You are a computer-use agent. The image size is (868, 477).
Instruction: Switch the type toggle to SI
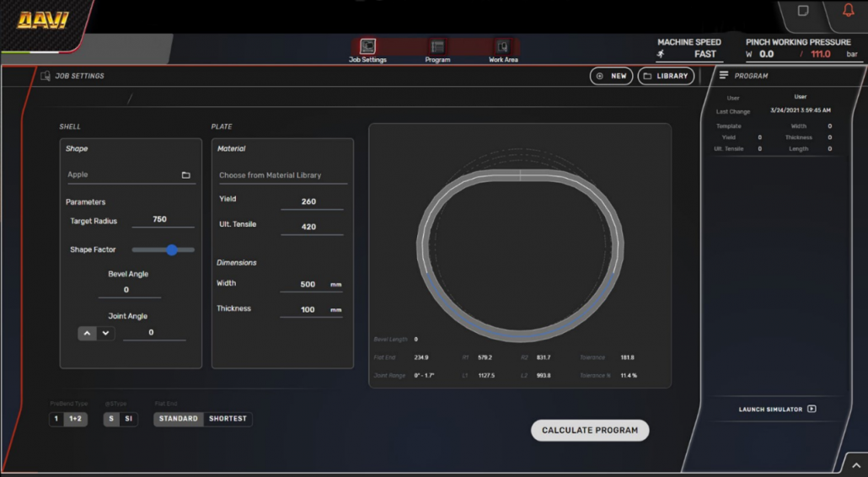coord(129,419)
